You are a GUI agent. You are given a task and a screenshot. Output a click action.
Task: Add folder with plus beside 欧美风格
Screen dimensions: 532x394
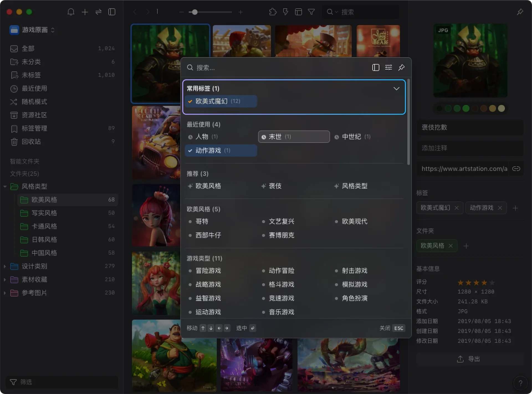(466, 246)
